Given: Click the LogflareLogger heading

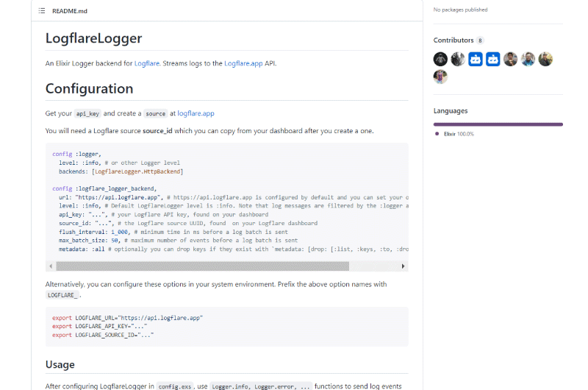Looking at the screenshot, I should click(x=94, y=38).
